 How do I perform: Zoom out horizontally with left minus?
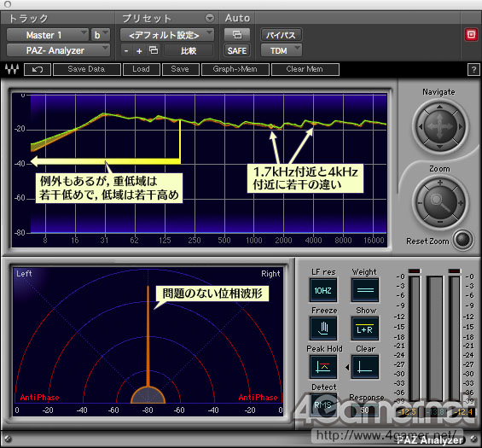[420, 203]
